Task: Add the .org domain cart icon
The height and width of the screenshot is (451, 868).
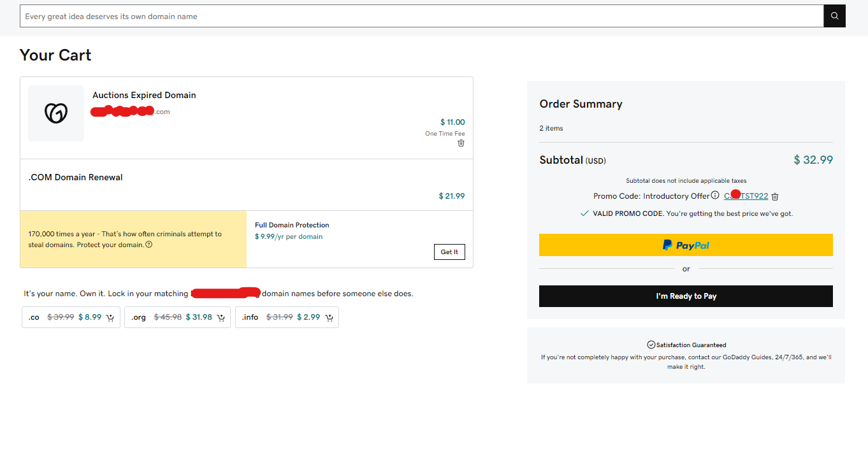Action: tap(221, 317)
